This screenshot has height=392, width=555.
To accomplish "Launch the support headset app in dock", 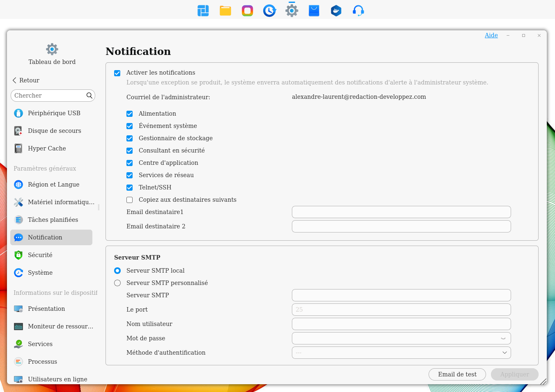I will [358, 11].
